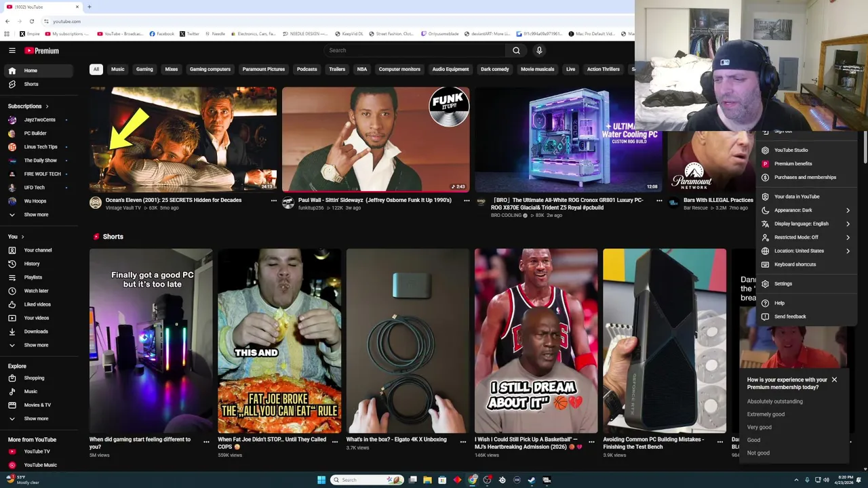Open Shopping under Explore
The image size is (868, 488).
(38, 378)
